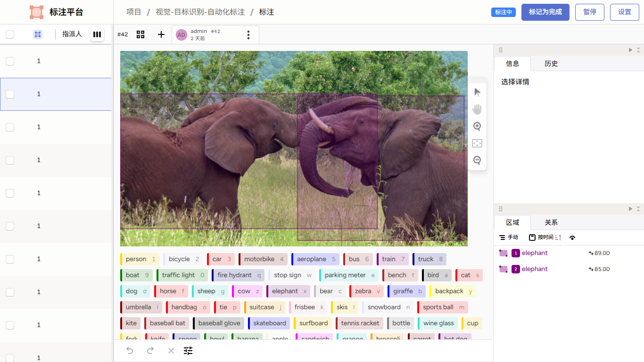Go to 项目 breadcrumb
The width and height of the screenshot is (644, 362).
coord(134,12)
